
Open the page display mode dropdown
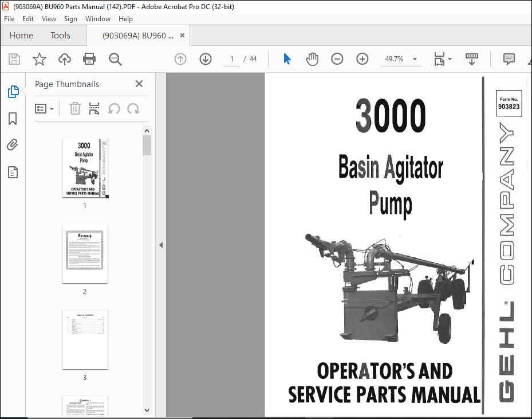pos(450,59)
